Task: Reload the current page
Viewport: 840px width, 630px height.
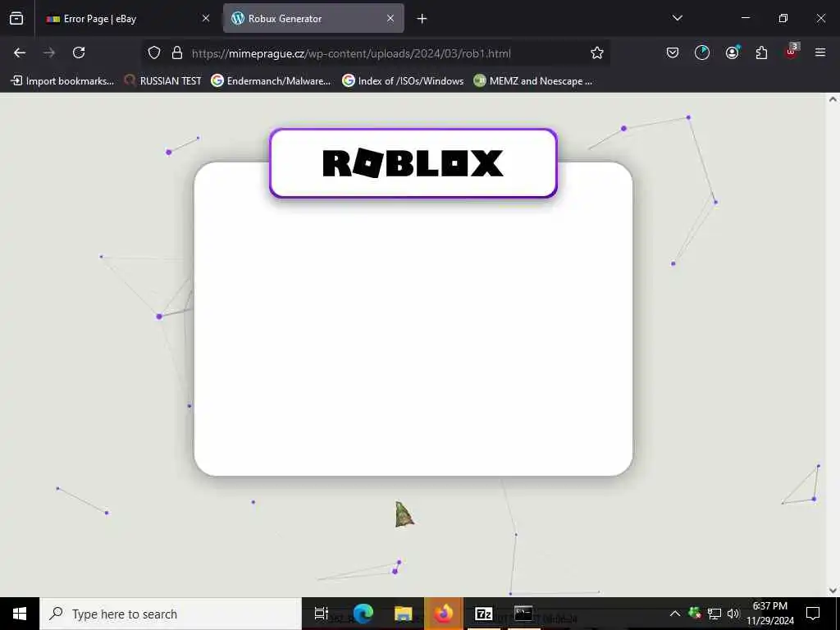Action: [79, 52]
